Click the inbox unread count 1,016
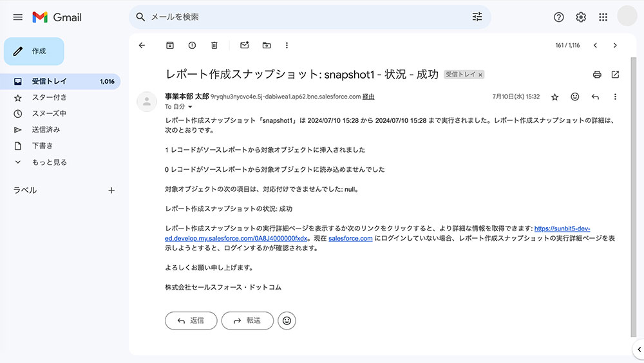Viewport: 644px width, 363px height. pyautogui.click(x=107, y=82)
